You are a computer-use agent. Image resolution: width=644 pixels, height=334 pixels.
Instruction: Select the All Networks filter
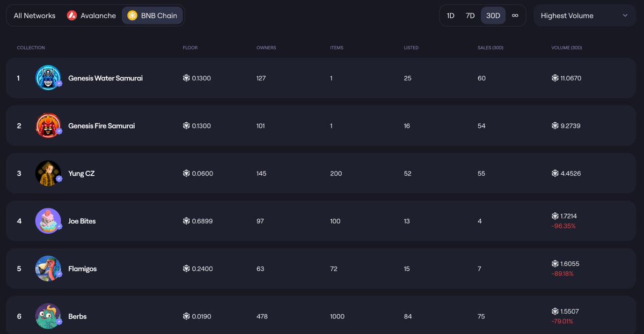pyautogui.click(x=34, y=16)
